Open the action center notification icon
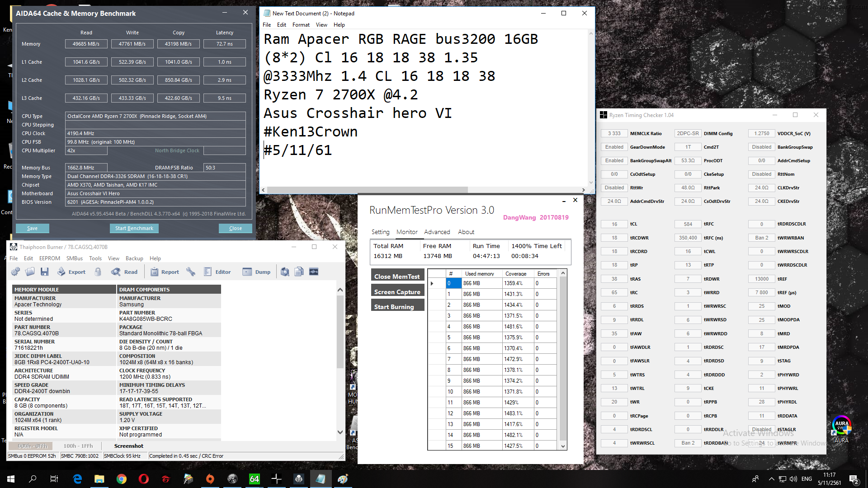Viewport: 868px width, 488px height. (x=854, y=479)
